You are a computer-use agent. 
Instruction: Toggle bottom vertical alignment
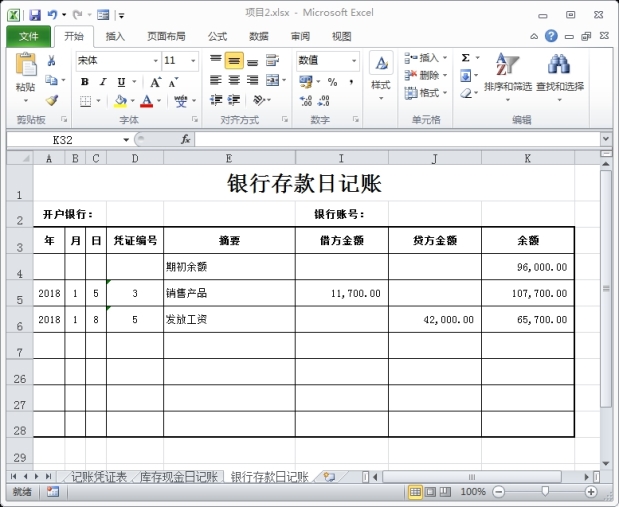point(253,60)
